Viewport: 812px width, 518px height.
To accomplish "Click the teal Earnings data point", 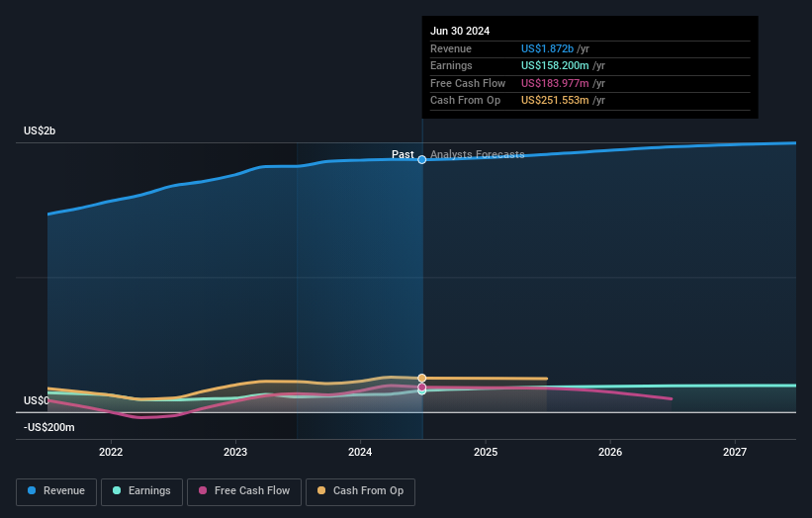I will pos(422,391).
